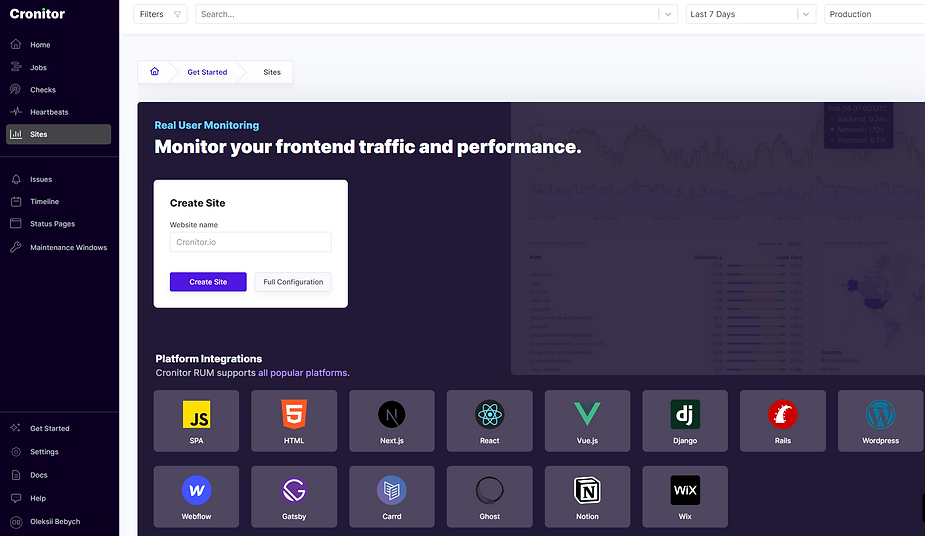
Task: Go to the Jobs icon in sidebar
Action: click(16, 67)
